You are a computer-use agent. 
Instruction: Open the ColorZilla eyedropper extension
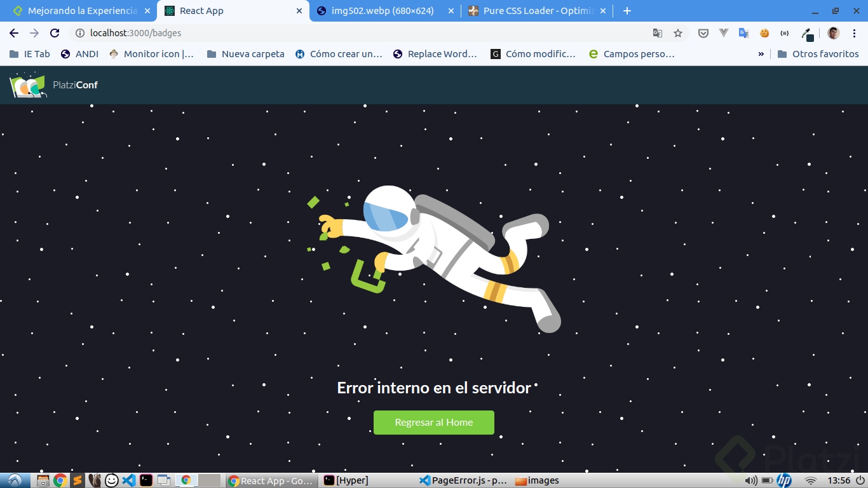point(807,32)
